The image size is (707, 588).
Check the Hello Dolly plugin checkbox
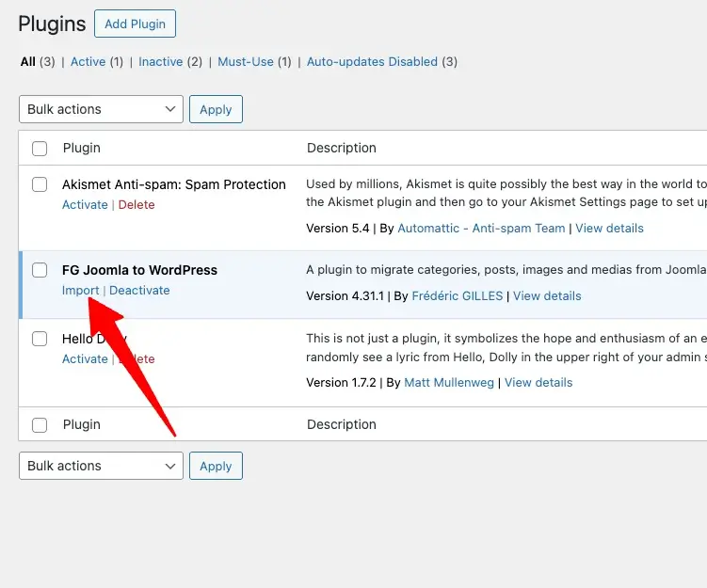click(40, 339)
